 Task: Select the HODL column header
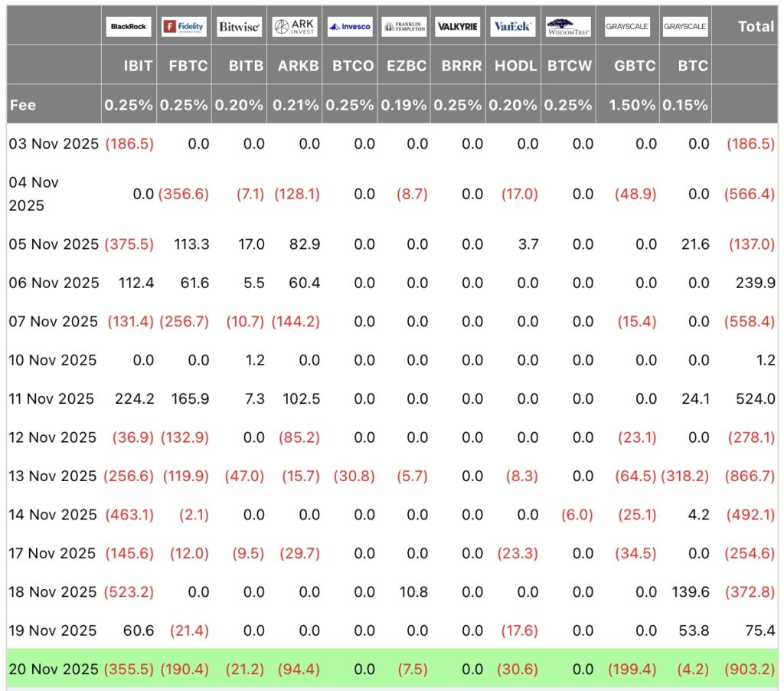(x=515, y=66)
